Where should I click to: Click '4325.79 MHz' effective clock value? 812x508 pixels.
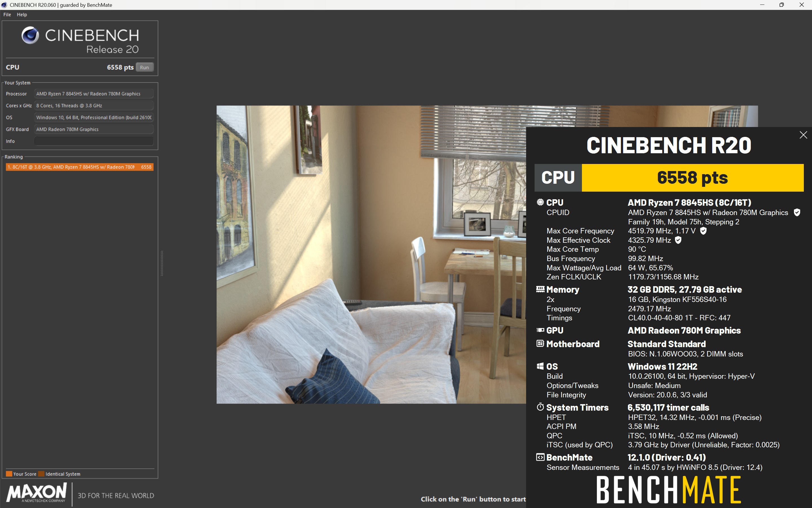649,240
